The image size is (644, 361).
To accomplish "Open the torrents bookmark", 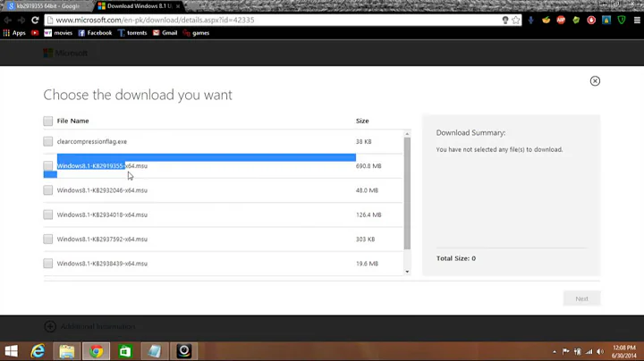I will click(x=132, y=33).
